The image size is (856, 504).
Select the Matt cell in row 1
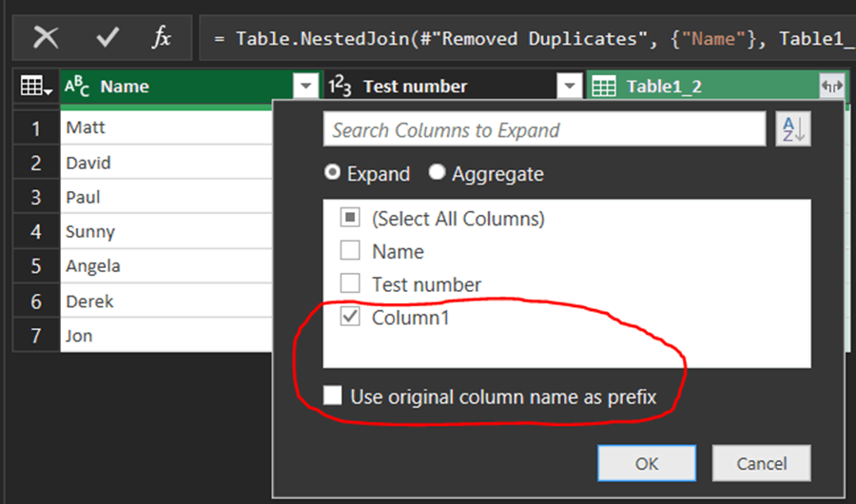[x=166, y=127]
